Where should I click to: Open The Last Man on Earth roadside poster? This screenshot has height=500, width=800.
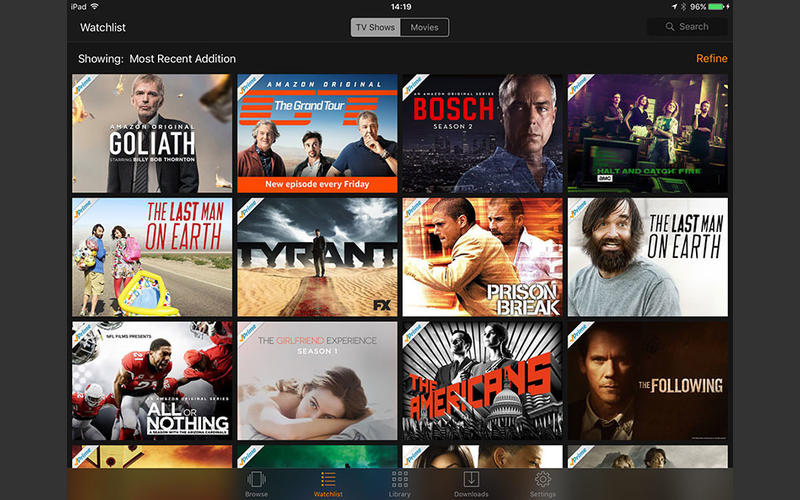pyautogui.click(x=152, y=257)
